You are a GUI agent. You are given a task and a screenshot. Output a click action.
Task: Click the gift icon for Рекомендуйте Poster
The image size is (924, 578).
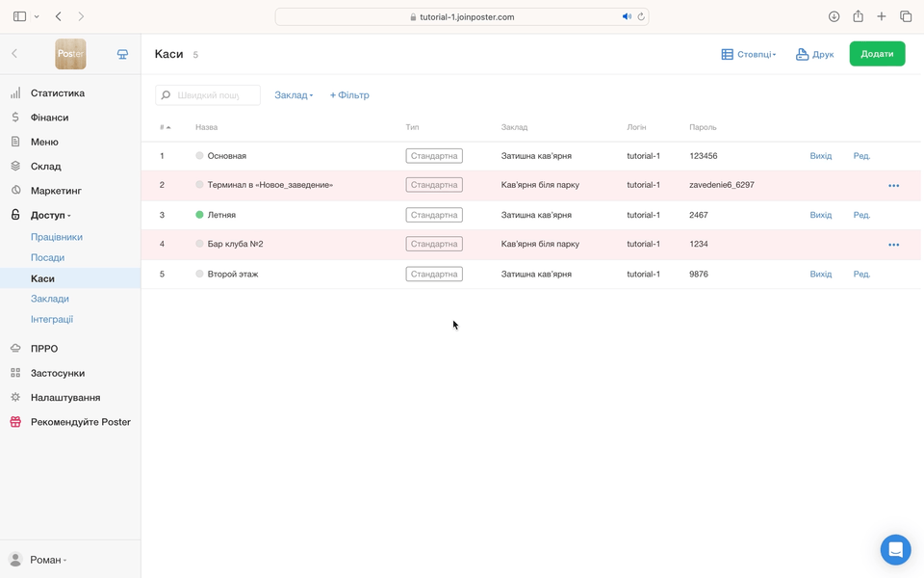[15, 422]
